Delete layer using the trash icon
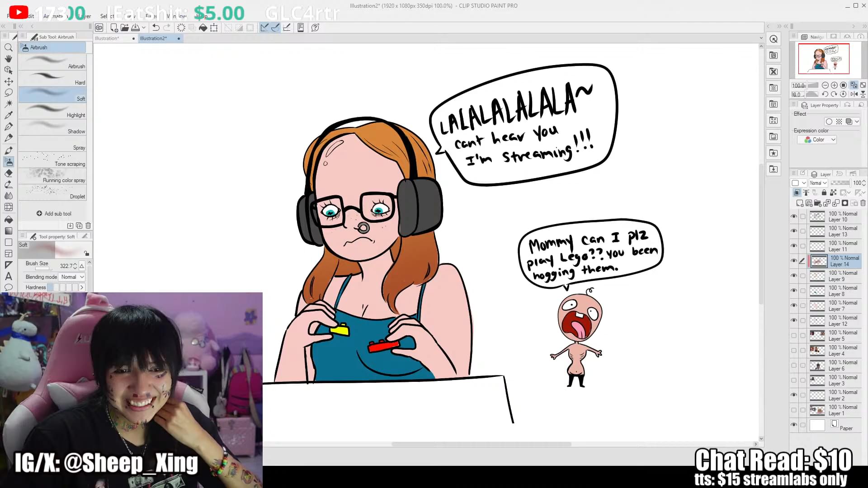868x488 pixels. (863, 203)
